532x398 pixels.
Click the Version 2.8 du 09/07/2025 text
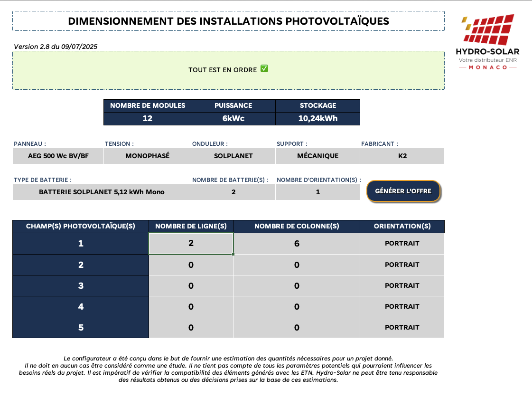(56, 47)
